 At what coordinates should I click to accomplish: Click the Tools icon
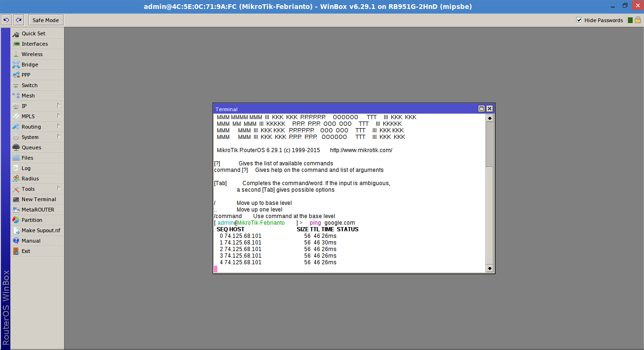click(x=16, y=189)
